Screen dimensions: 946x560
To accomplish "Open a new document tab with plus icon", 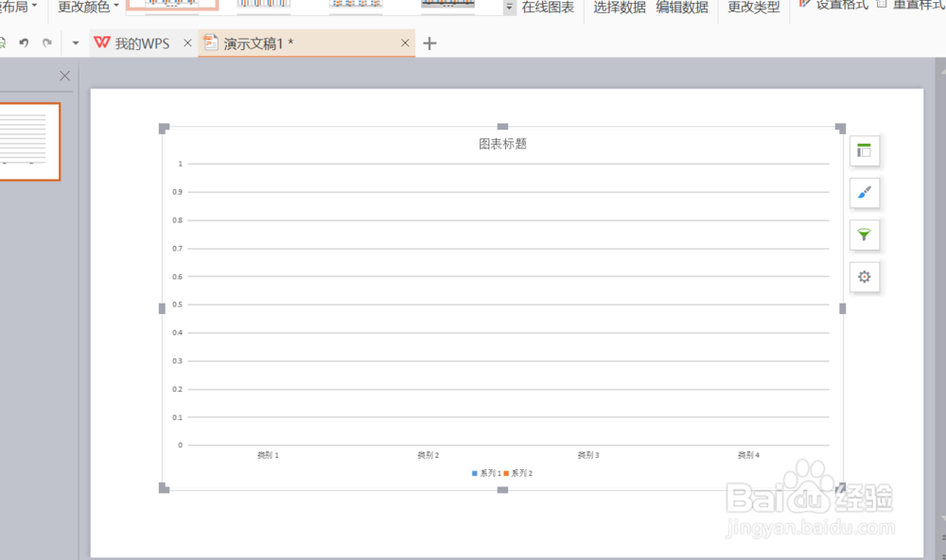I will click(x=429, y=43).
